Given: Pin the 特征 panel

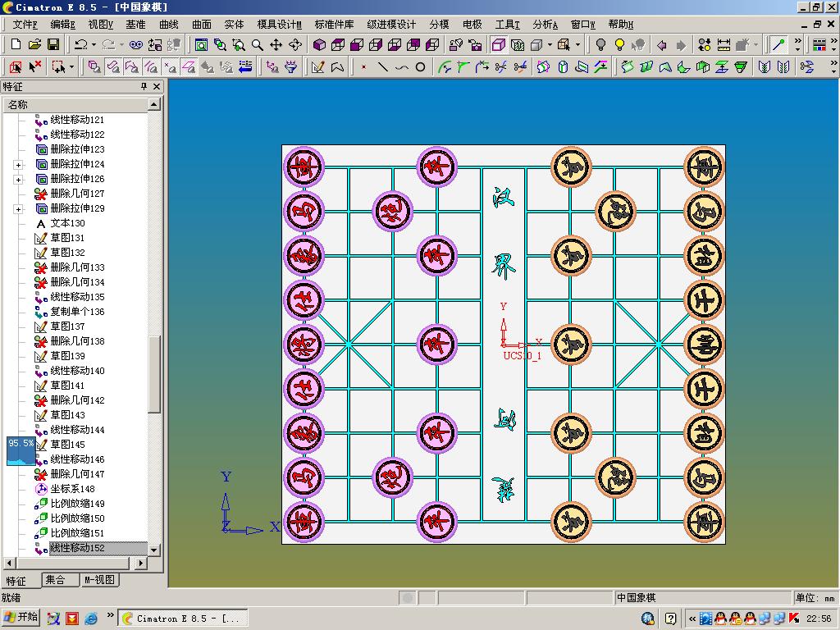Looking at the screenshot, I should pyautogui.click(x=144, y=86).
